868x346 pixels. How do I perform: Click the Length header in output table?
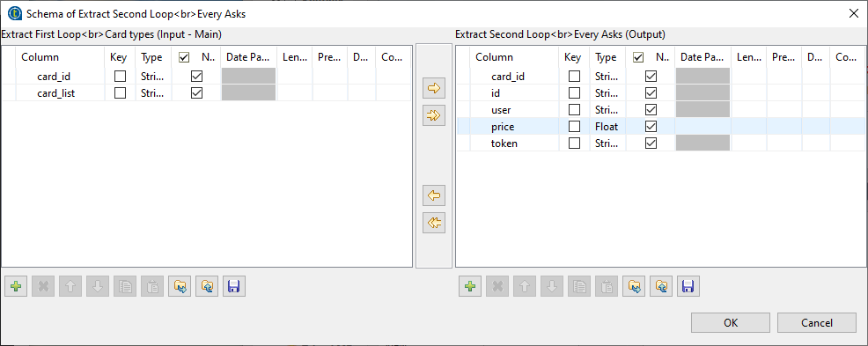pos(748,57)
